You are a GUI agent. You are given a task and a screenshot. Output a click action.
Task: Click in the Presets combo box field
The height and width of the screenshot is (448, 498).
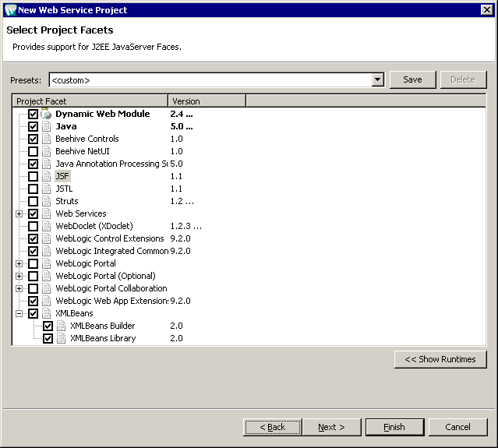coord(211,80)
